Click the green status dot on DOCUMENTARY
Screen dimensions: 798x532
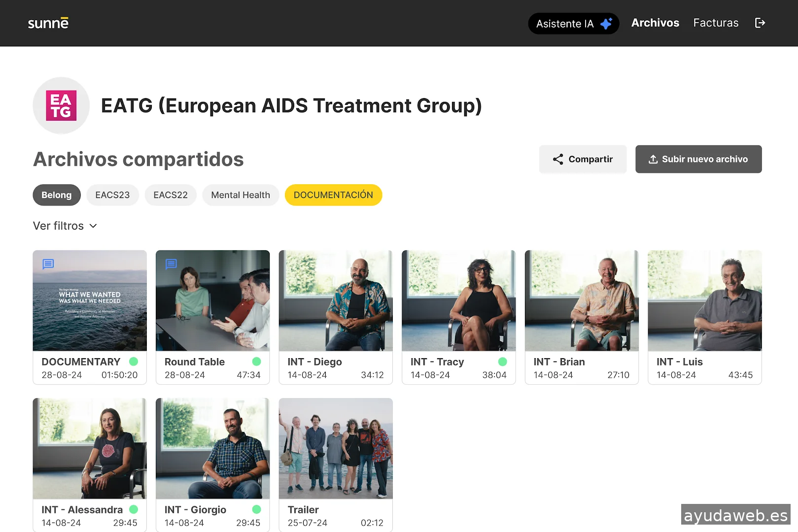click(x=134, y=362)
